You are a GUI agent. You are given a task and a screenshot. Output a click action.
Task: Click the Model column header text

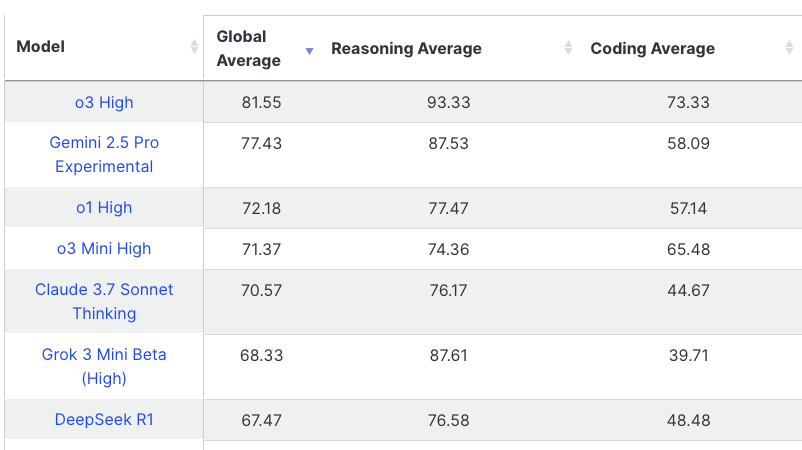point(40,47)
